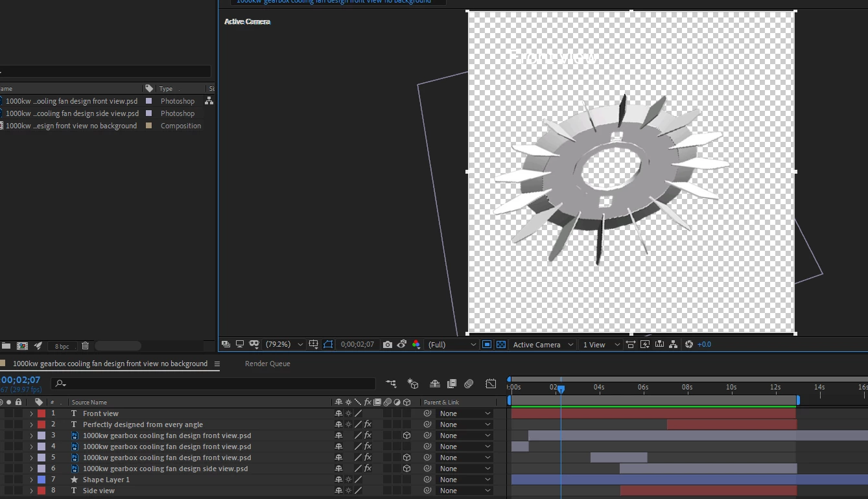Click the Pixel Aspect Ratio Correction icon

coord(630,345)
